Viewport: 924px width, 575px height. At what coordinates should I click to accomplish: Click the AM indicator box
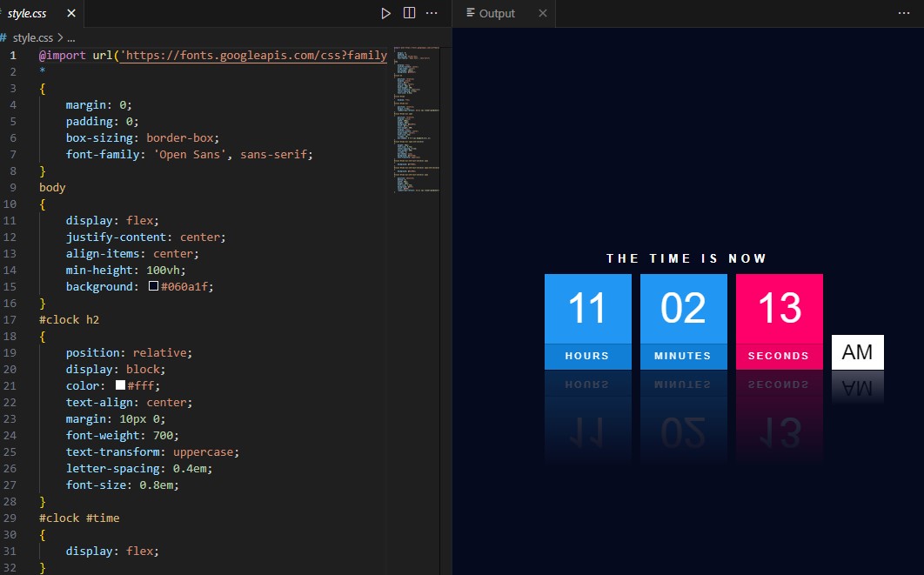[x=857, y=352]
